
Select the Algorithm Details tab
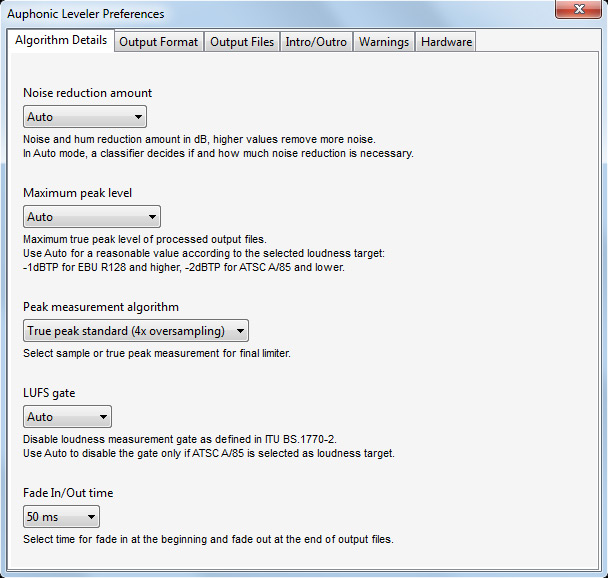(x=61, y=41)
